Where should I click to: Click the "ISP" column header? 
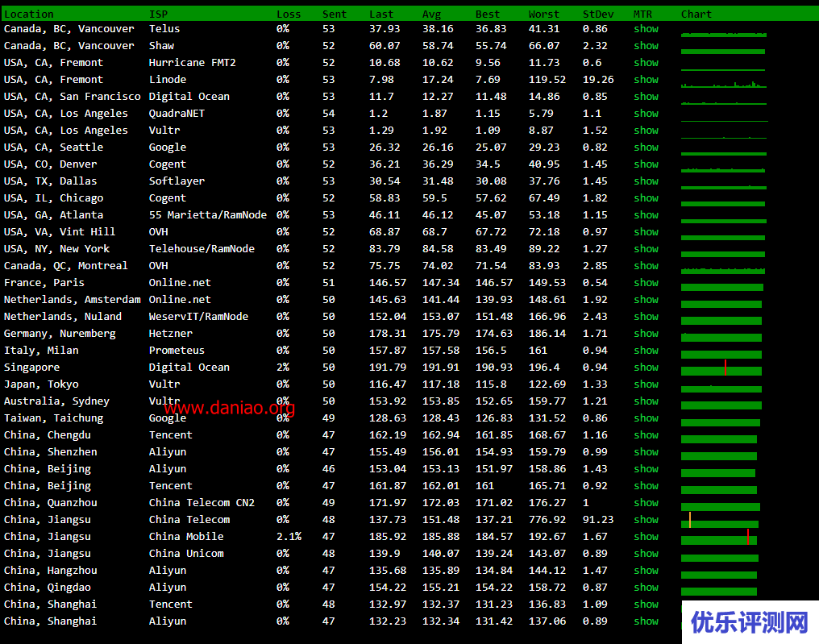(158, 14)
